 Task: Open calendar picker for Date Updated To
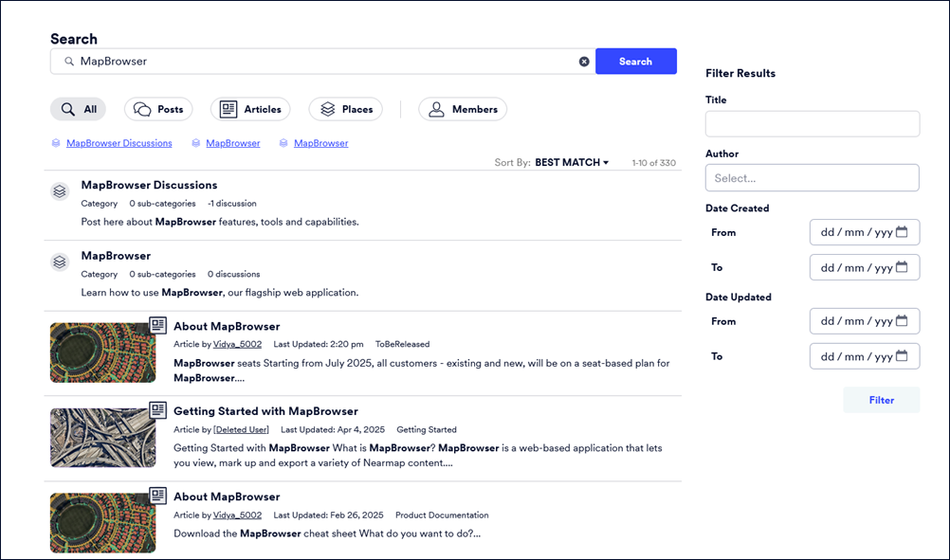[902, 356]
